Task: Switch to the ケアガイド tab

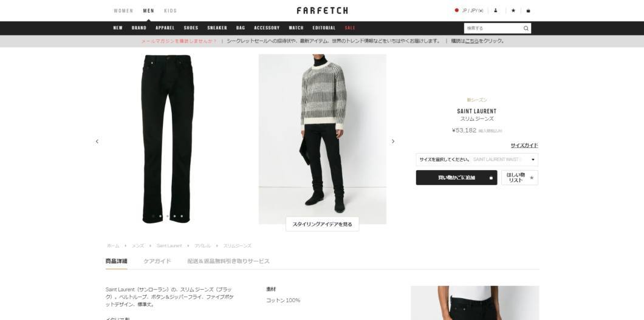Action: click(x=157, y=261)
